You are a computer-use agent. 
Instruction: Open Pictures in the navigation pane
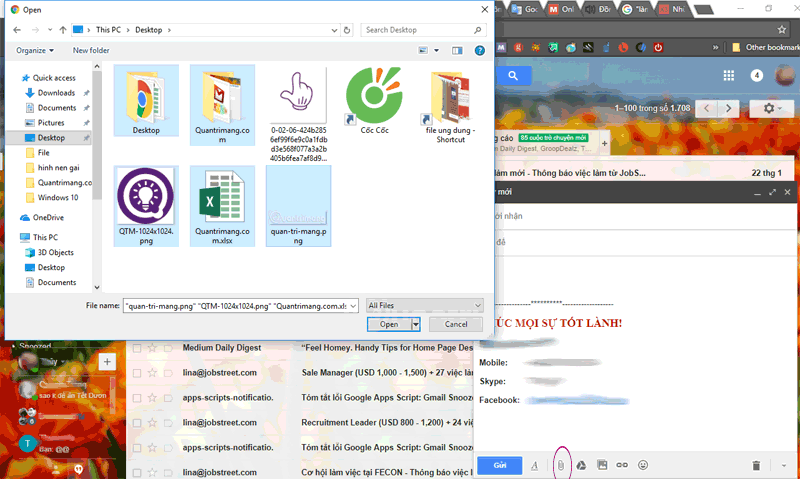click(x=51, y=123)
